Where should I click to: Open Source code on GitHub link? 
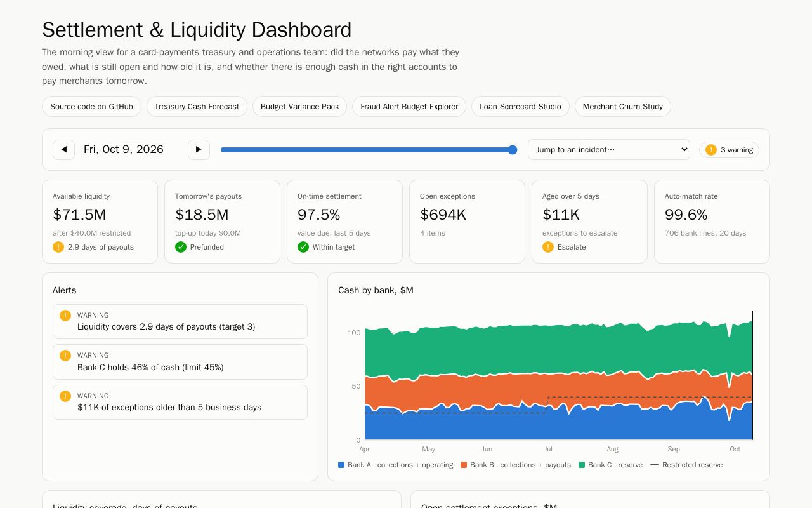(x=91, y=107)
